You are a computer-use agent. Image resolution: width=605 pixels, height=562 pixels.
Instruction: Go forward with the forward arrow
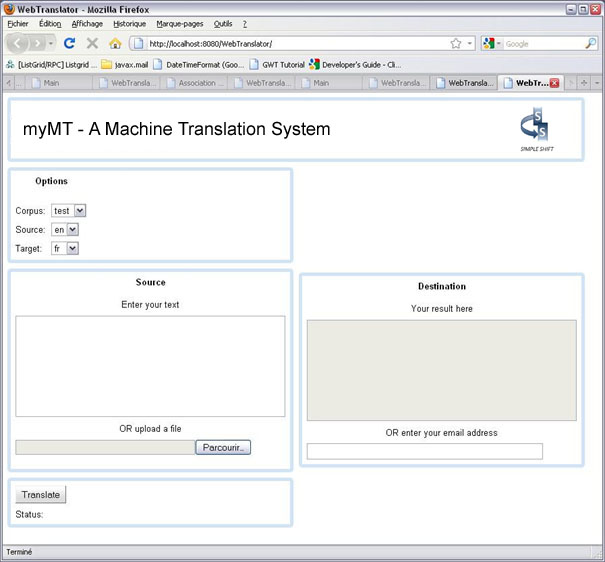point(37,44)
